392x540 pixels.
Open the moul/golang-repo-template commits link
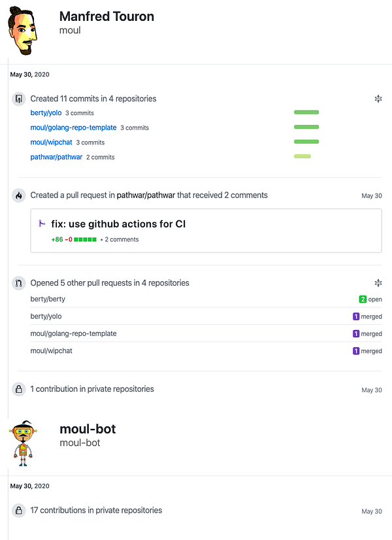(x=73, y=127)
